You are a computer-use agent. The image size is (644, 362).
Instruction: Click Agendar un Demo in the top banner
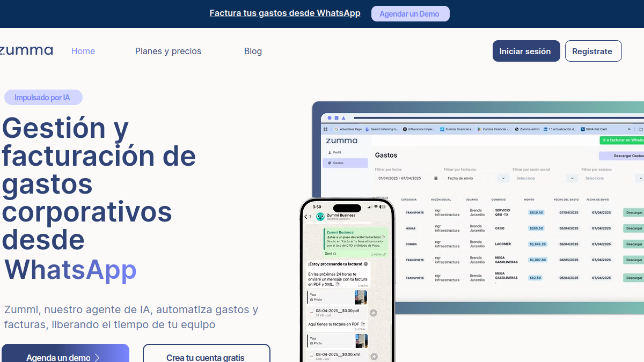pyautogui.click(x=411, y=14)
